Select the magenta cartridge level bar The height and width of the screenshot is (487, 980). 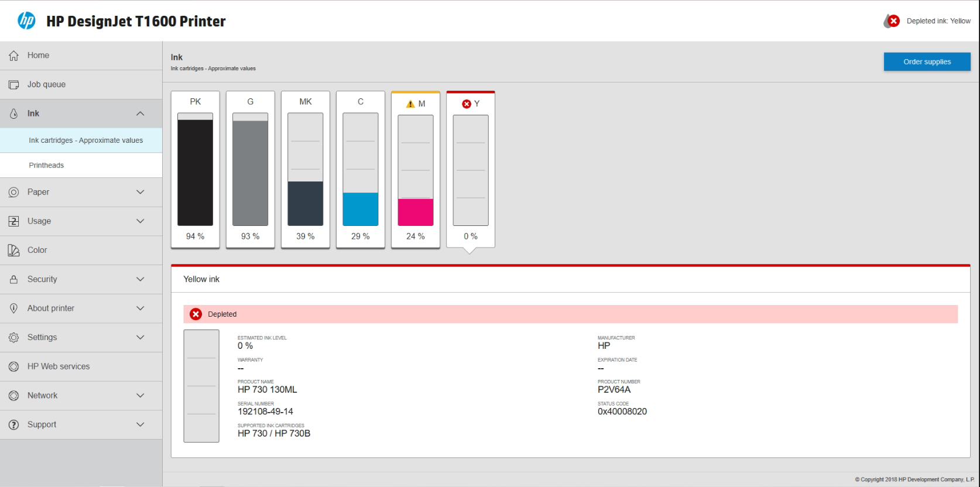tap(416, 170)
